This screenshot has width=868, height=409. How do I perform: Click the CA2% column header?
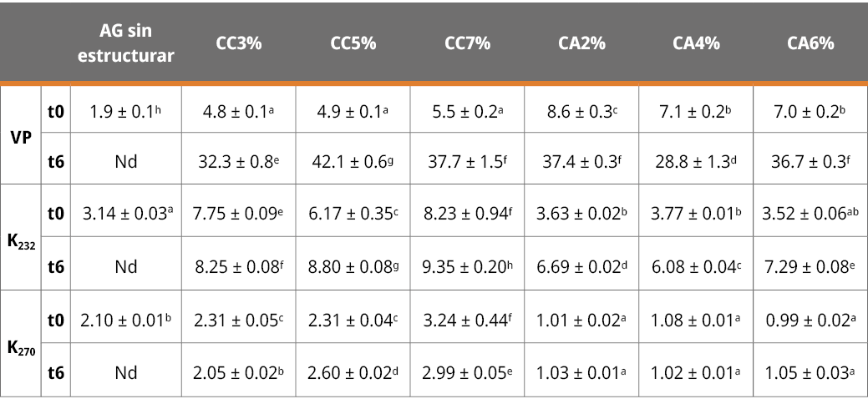point(581,44)
